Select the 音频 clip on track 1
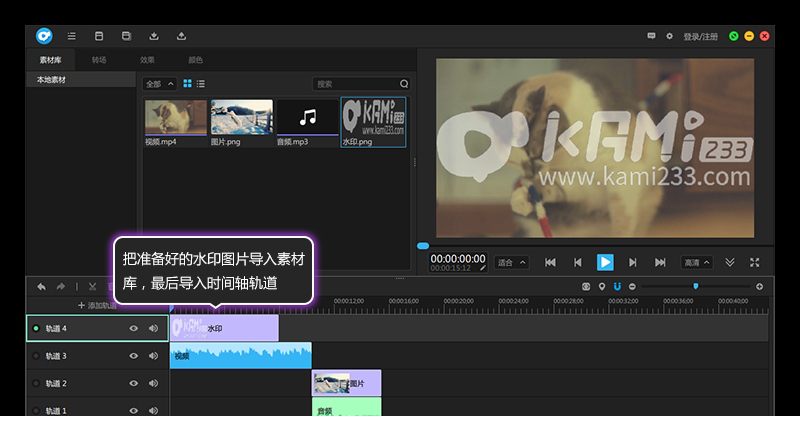800x432 pixels. point(346,407)
